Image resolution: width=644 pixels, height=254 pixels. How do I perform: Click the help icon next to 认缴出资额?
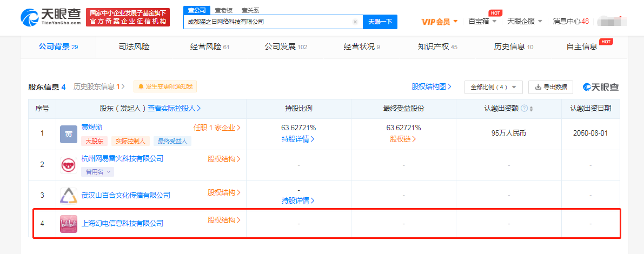(524, 109)
